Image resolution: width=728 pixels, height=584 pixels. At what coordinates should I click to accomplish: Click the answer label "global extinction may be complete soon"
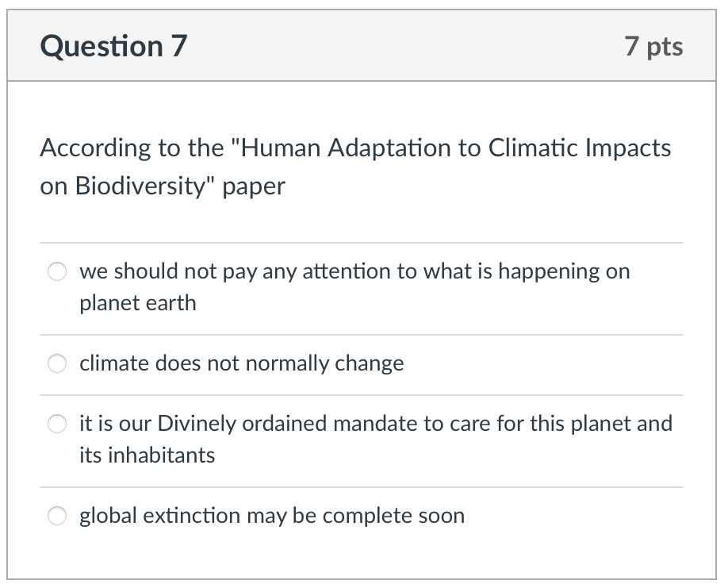coord(271,516)
